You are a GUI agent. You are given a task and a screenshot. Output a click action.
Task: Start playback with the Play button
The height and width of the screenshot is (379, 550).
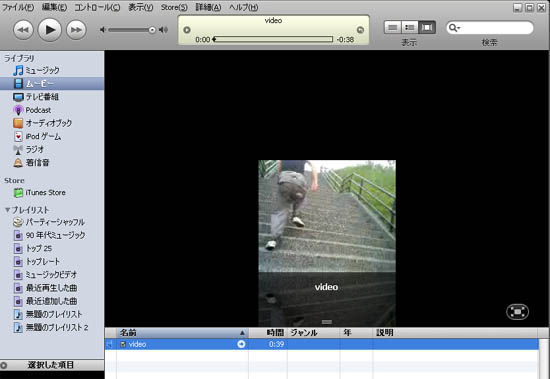click(49, 29)
